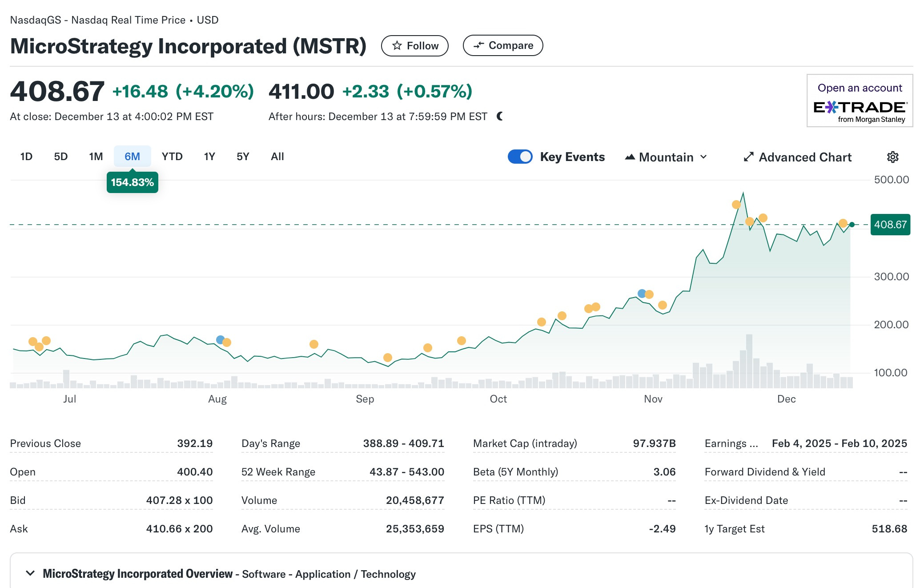
Task: Click the Previous Close value 392.19
Action: click(x=195, y=443)
